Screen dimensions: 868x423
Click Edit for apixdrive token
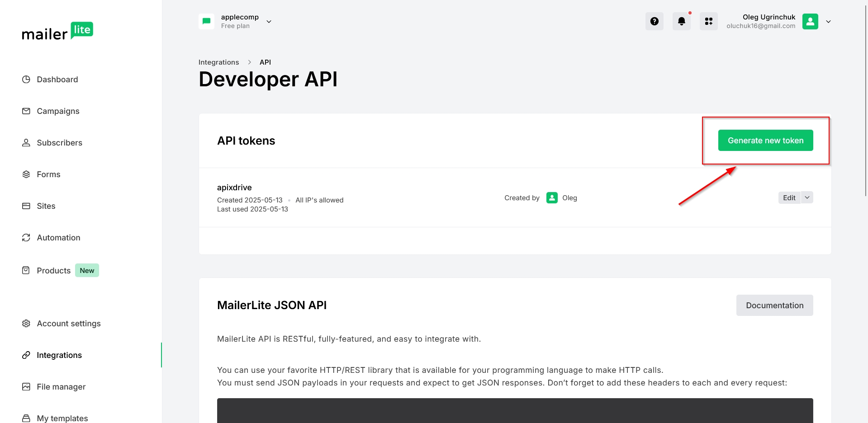789,197
